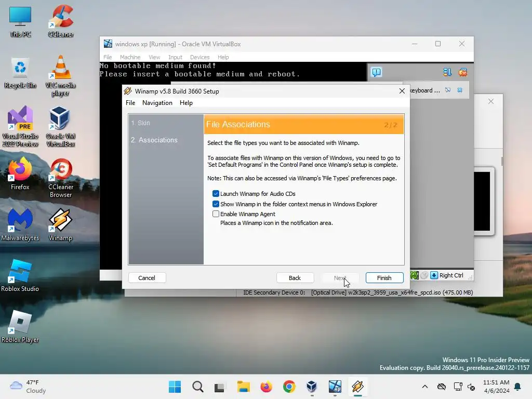The height and width of the screenshot is (399, 532).
Task: Click the notifications bell icon in tray
Action: [x=517, y=387]
